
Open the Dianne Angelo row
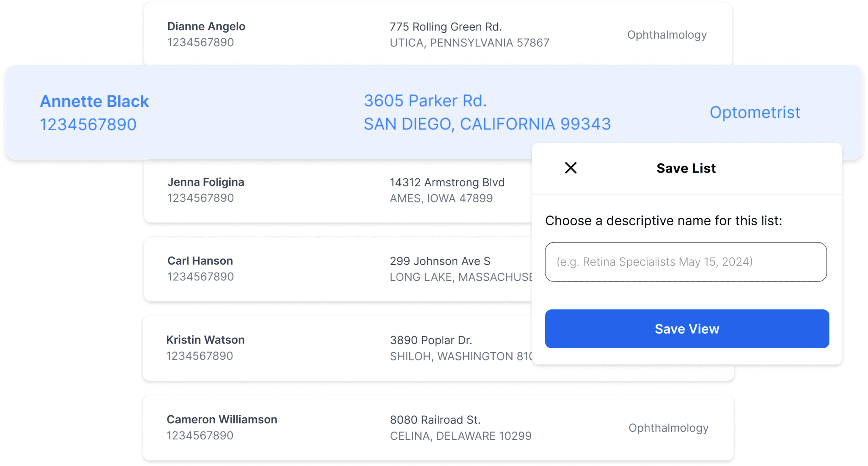[206, 26]
